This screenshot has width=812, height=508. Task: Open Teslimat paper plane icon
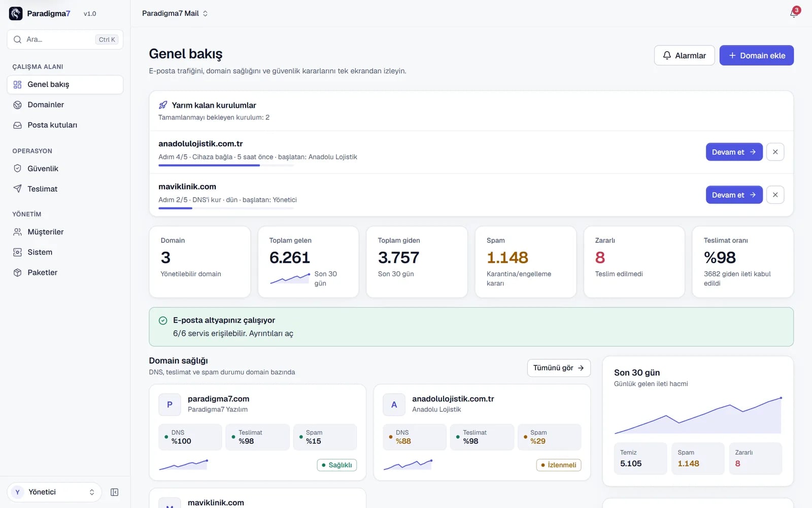17,189
